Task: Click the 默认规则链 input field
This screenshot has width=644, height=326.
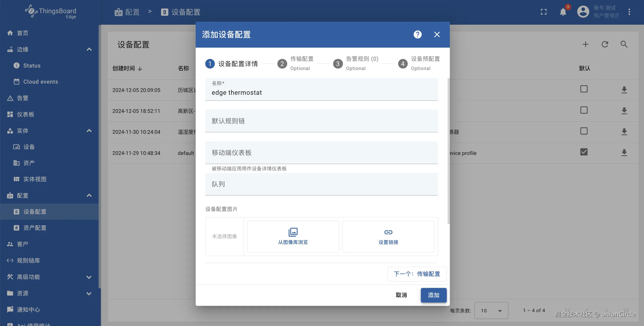Action: click(321, 121)
